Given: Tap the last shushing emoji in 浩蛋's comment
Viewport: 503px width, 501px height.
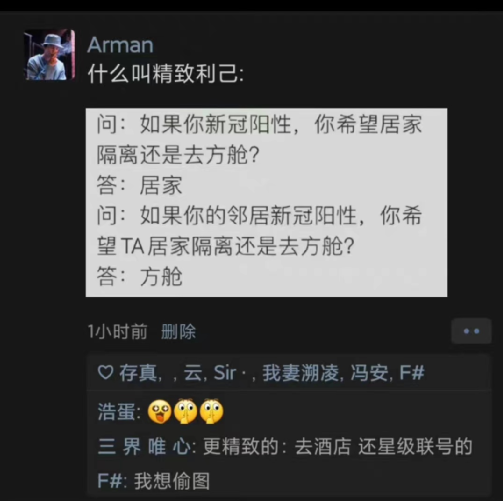Looking at the screenshot, I should [x=212, y=412].
